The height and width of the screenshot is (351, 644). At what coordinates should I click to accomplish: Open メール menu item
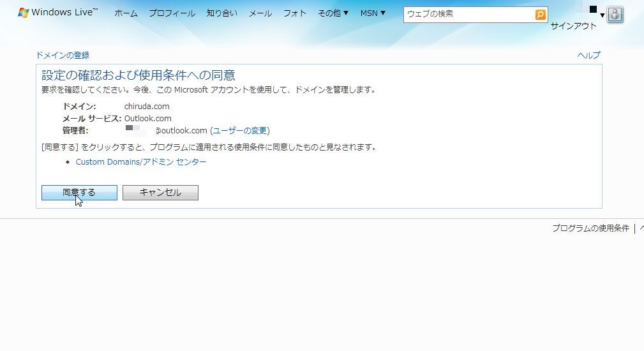260,13
